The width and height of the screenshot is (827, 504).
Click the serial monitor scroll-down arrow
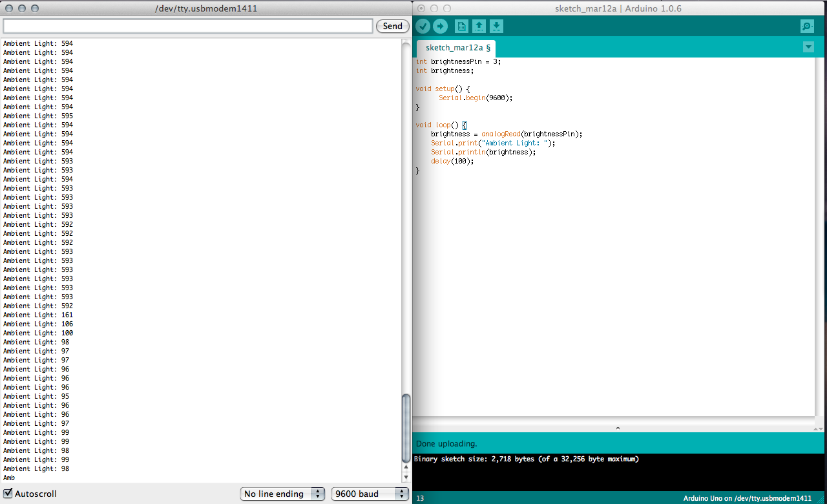click(406, 478)
